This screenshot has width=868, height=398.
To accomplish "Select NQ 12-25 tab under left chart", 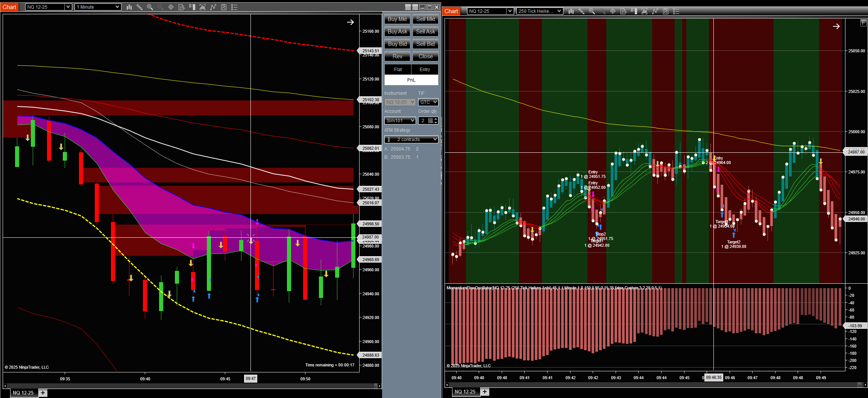I will 23,393.
